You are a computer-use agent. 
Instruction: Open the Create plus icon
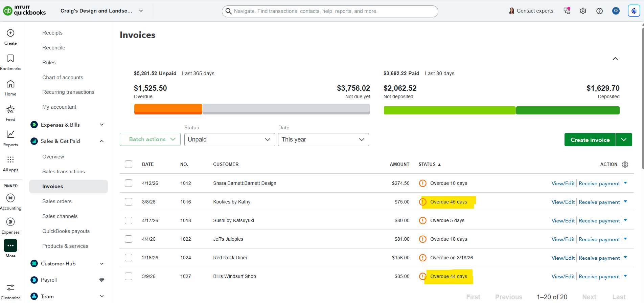point(10,33)
